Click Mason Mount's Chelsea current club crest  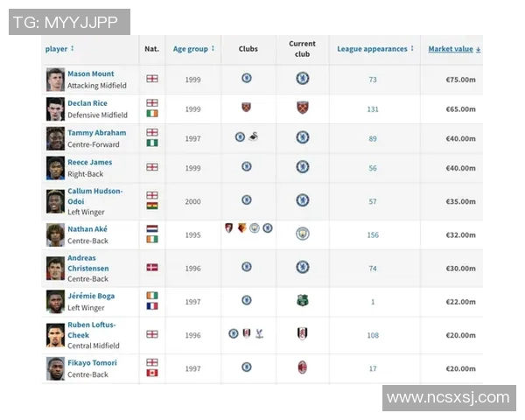pos(302,79)
